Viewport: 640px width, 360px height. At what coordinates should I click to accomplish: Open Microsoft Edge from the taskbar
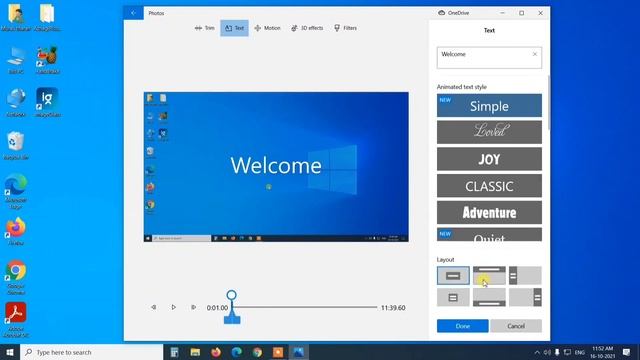(x=236, y=352)
